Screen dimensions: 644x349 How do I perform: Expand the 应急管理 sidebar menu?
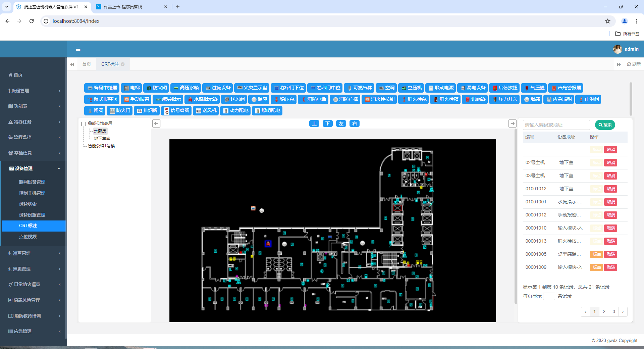[34, 331]
